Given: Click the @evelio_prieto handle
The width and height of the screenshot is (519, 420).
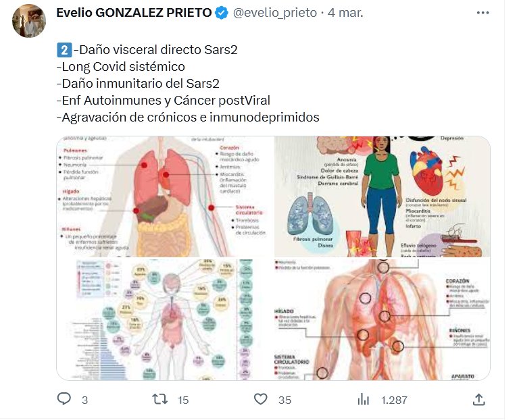Looking at the screenshot, I should point(275,14).
